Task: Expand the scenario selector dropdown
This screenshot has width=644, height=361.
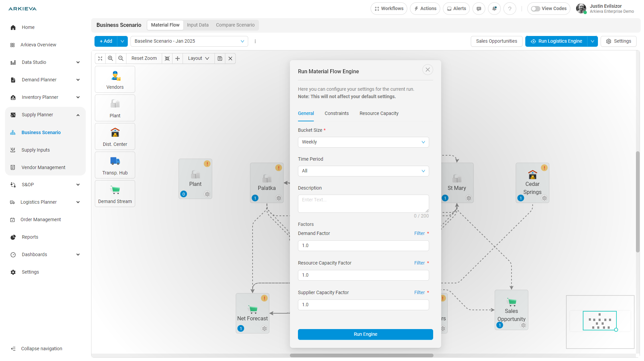Action: tap(189, 41)
